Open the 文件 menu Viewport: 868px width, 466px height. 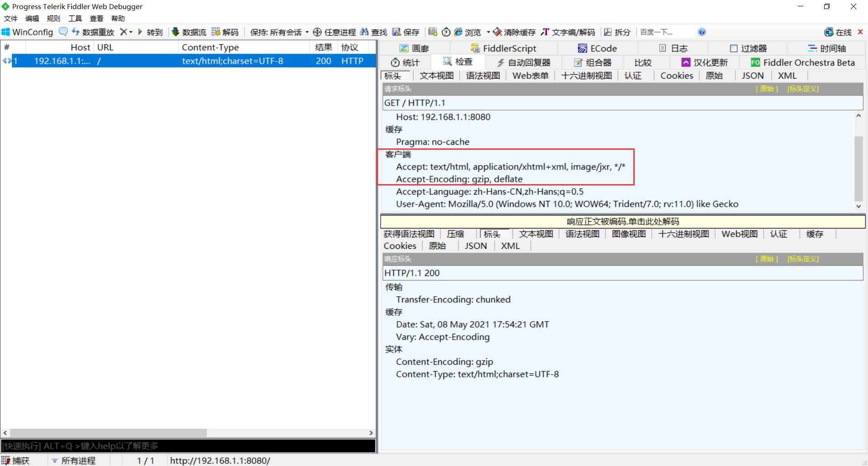click(10, 19)
